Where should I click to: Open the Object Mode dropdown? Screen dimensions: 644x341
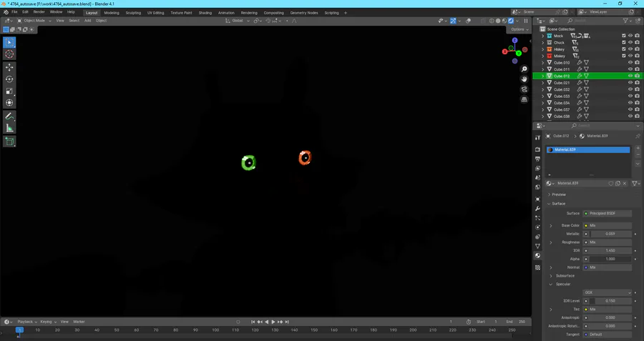tap(34, 21)
